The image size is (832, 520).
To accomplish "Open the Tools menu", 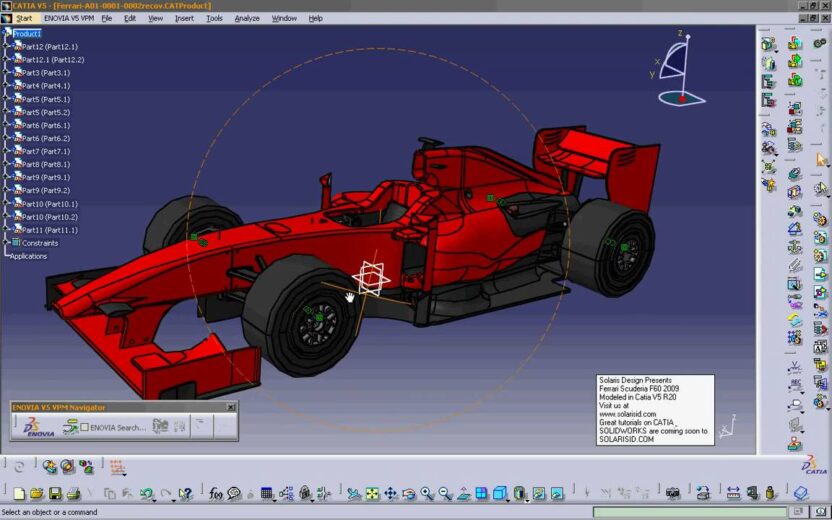I will click(x=214, y=18).
